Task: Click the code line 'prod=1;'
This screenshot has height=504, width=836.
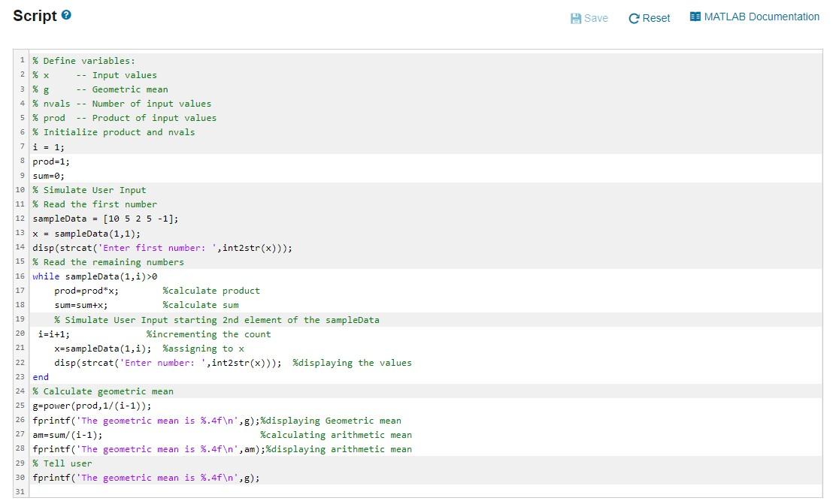Action: 51,161
